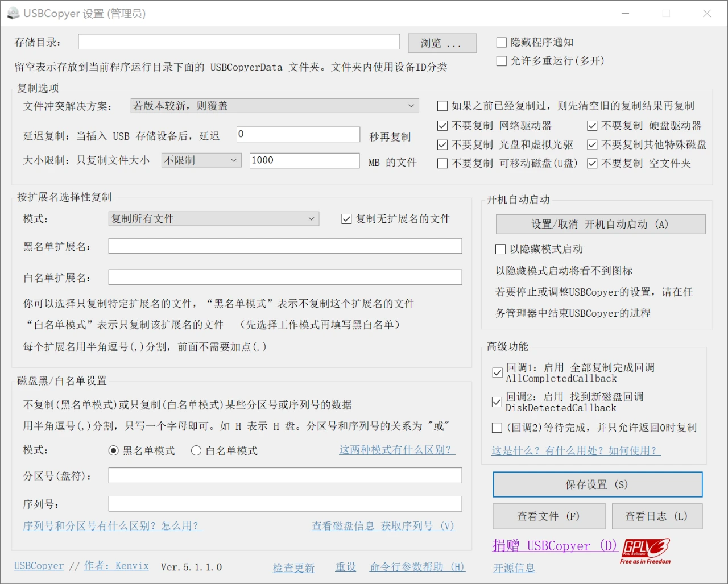Image resolution: width=728 pixels, height=584 pixels.
Task: Close the USBCopyer settings window
Action: click(x=707, y=13)
